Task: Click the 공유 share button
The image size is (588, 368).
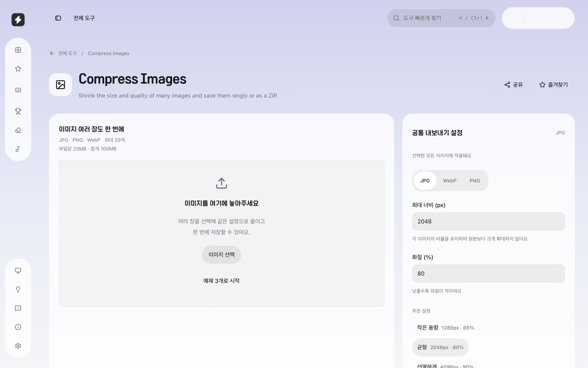Action: point(513,85)
